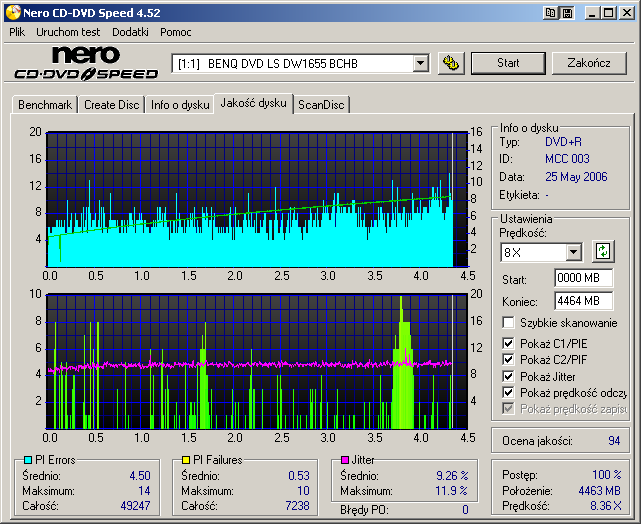Click the magenta Jitter color swatch

pyautogui.click(x=345, y=460)
